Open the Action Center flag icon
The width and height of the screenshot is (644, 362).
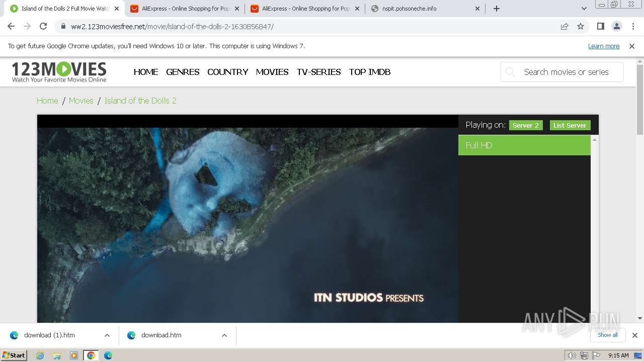596,355
